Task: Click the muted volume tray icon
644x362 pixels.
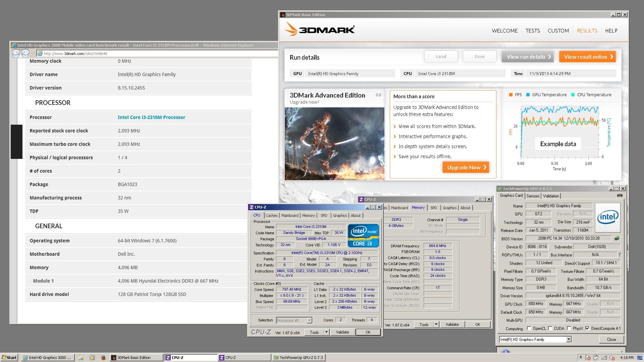Action: (x=612, y=358)
